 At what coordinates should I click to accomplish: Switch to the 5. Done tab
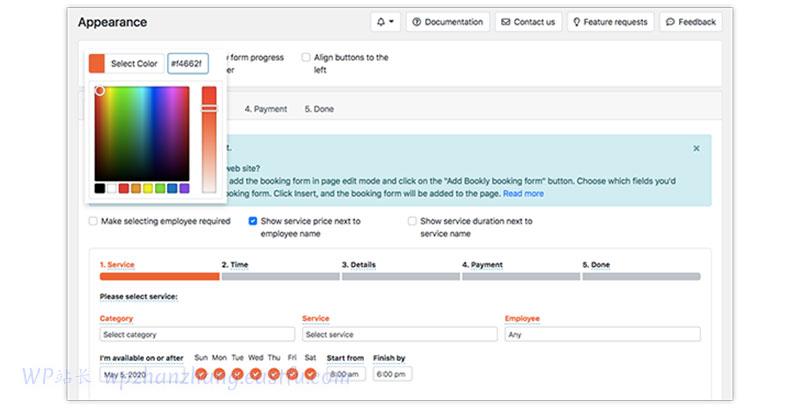point(319,109)
